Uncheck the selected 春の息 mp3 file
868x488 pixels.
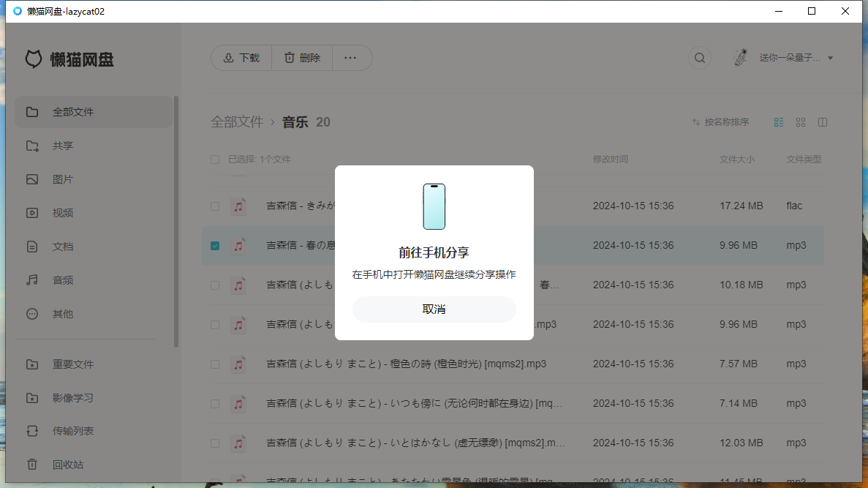(x=215, y=245)
